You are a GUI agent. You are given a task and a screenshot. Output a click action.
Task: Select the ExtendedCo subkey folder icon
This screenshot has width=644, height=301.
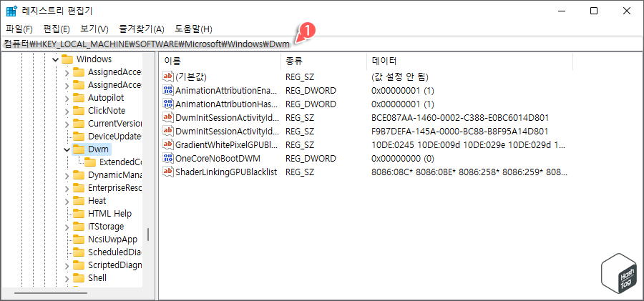click(90, 162)
